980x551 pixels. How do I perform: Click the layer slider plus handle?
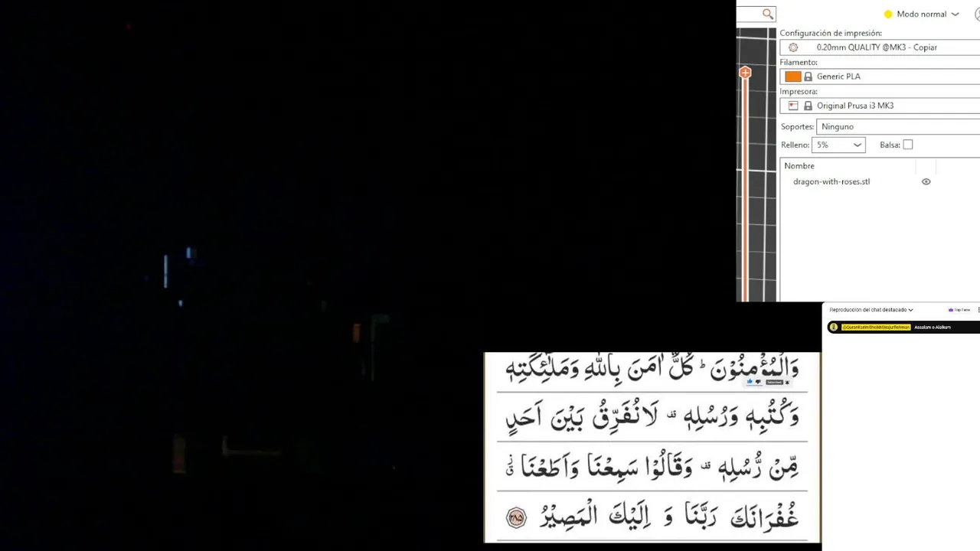745,73
